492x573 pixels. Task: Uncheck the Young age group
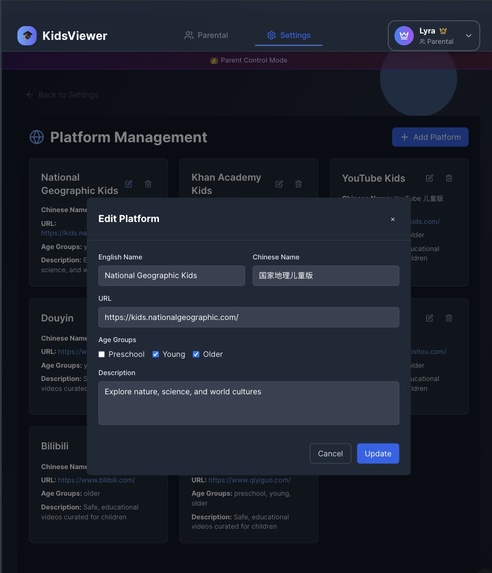point(156,354)
